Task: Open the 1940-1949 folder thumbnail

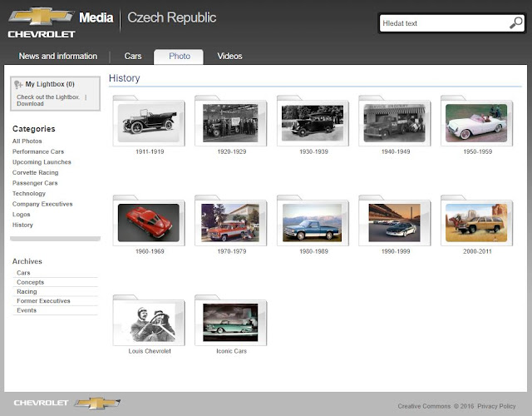Action: tap(395, 121)
